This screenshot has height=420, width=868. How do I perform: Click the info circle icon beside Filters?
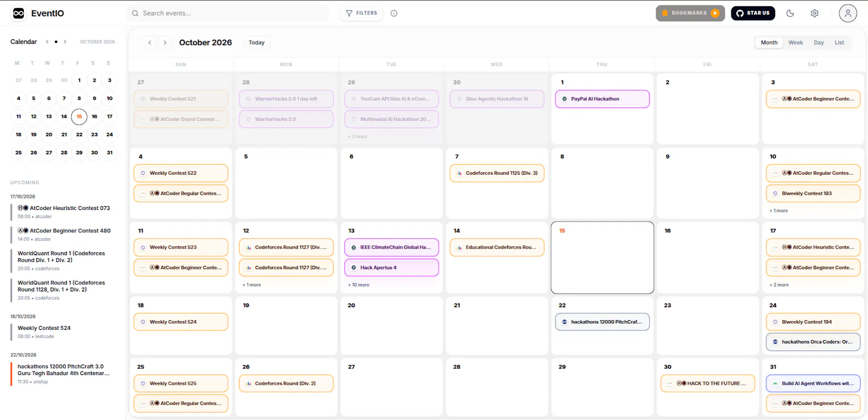pos(394,14)
